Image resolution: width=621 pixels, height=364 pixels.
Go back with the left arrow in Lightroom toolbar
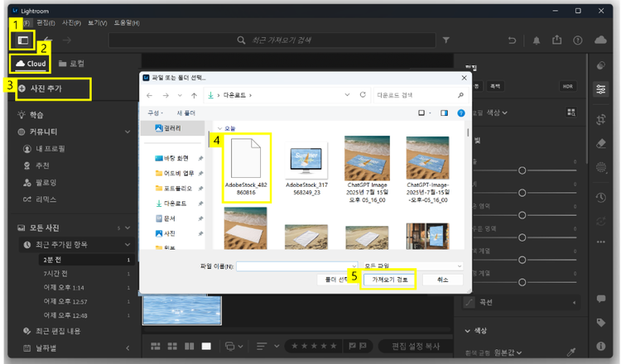[48, 40]
